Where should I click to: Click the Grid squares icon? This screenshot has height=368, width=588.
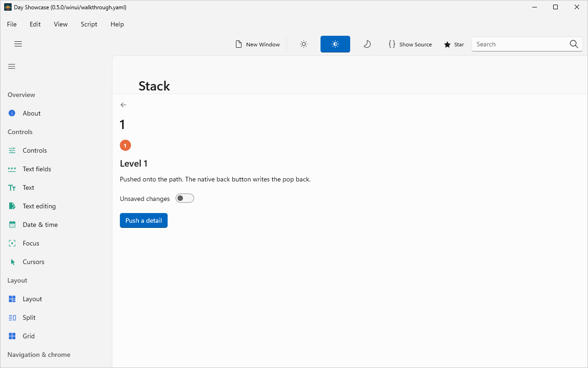pos(12,336)
